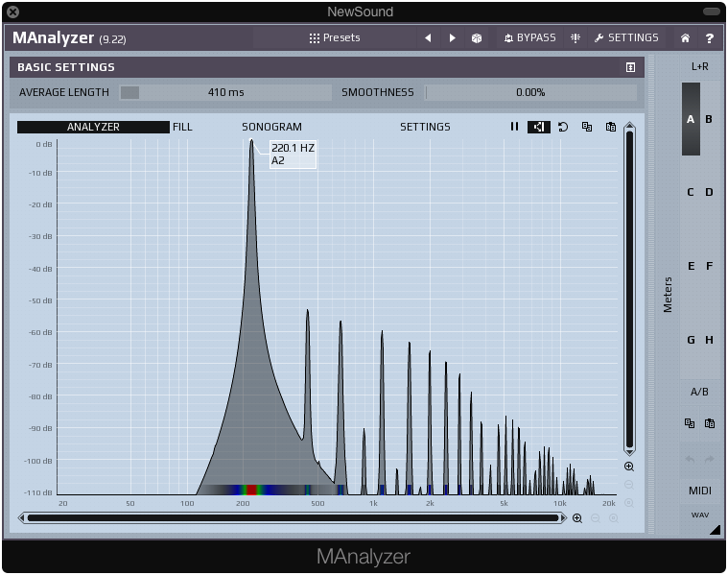Select preset slot G
Viewport: 728px width, 575px height.
coord(691,340)
